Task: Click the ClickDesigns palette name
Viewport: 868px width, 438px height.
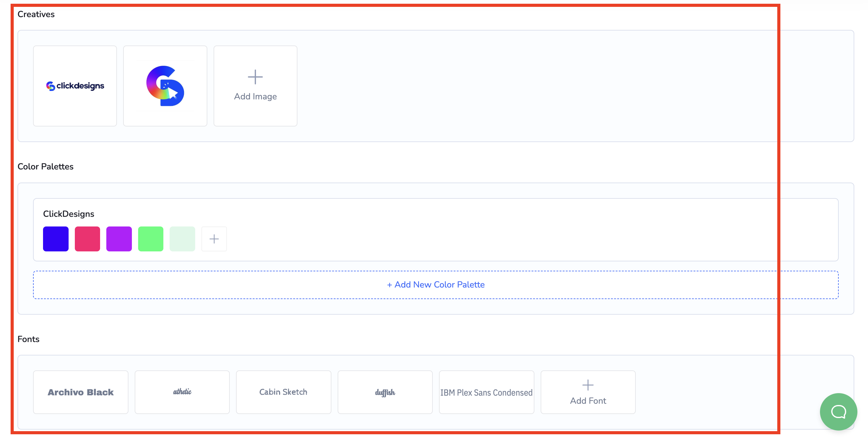Action: (x=68, y=214)
